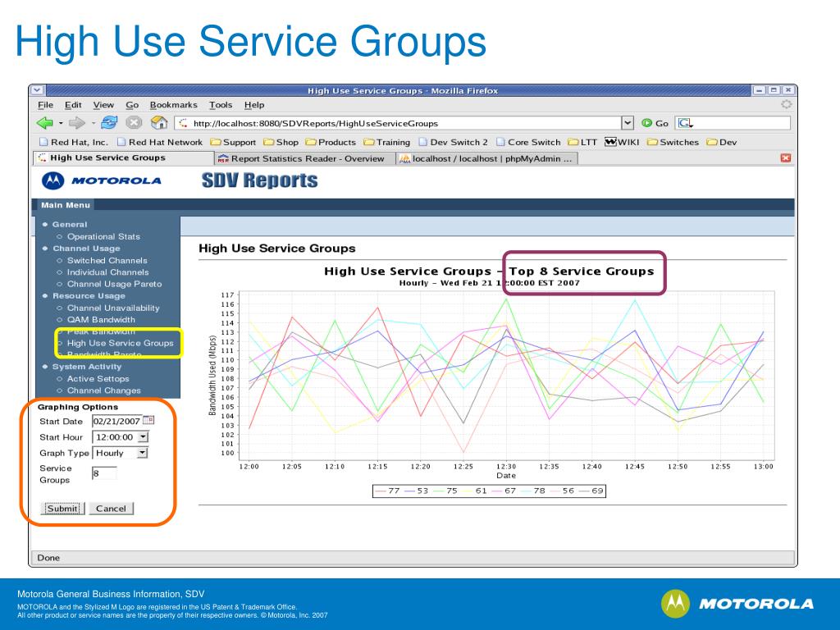Open the Operational Stats report
This screenshot has width=840, height=630.
[103, 237]
